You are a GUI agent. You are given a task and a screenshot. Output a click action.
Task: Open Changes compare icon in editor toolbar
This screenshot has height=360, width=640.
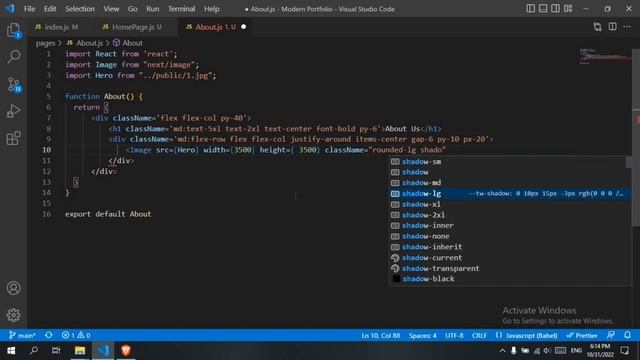pos(598,27)
